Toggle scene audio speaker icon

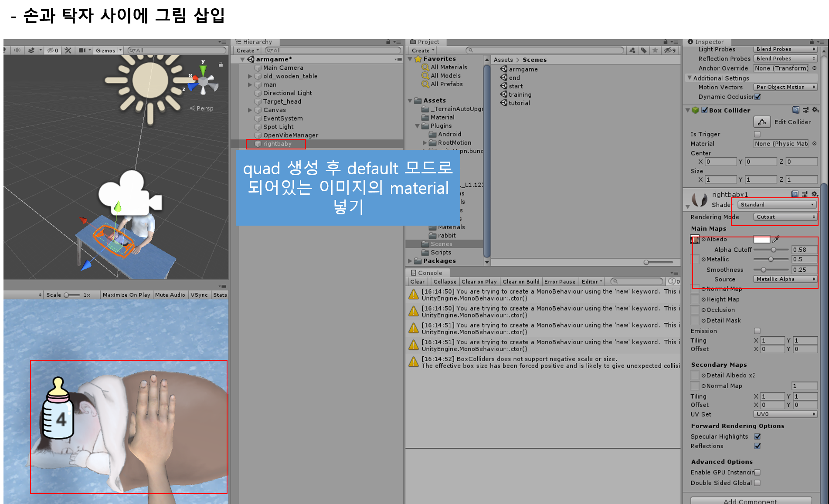tap(17, 51)
